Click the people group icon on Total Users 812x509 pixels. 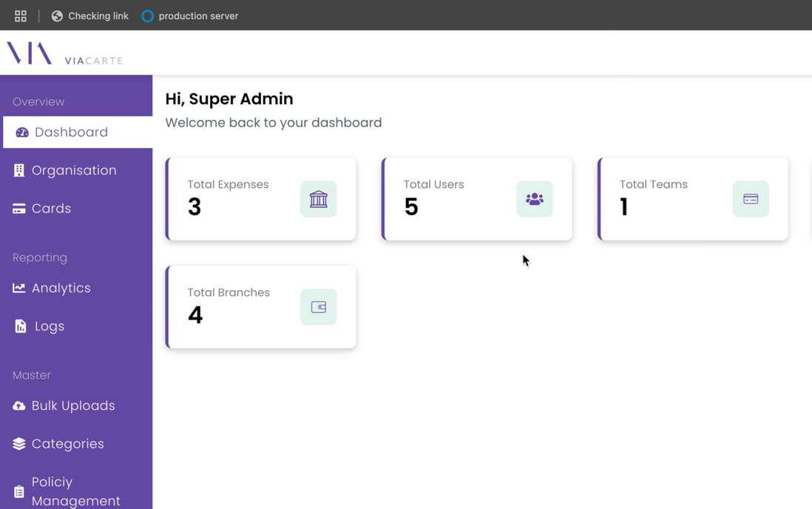tap(534, 199)
